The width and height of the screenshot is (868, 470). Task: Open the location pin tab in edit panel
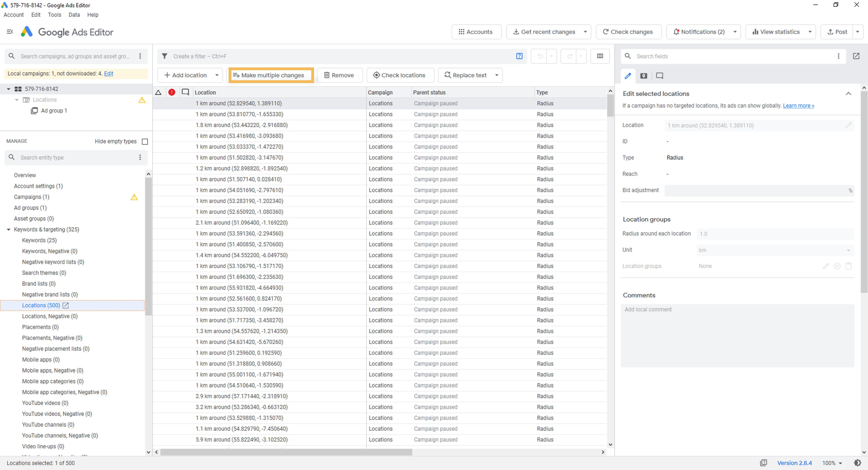(644, 76)
